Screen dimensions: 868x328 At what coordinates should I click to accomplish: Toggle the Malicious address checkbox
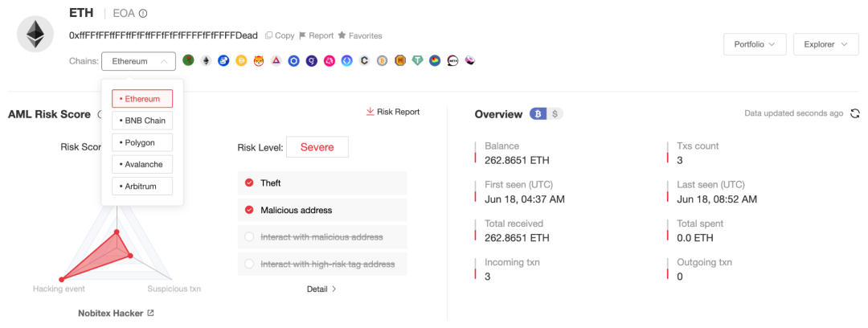pos(249,210)
